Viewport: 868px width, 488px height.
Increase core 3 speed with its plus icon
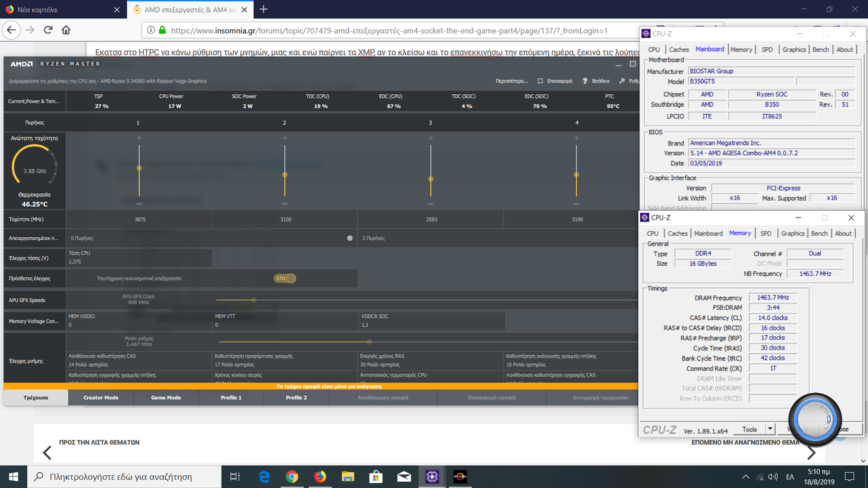[431, 138]
